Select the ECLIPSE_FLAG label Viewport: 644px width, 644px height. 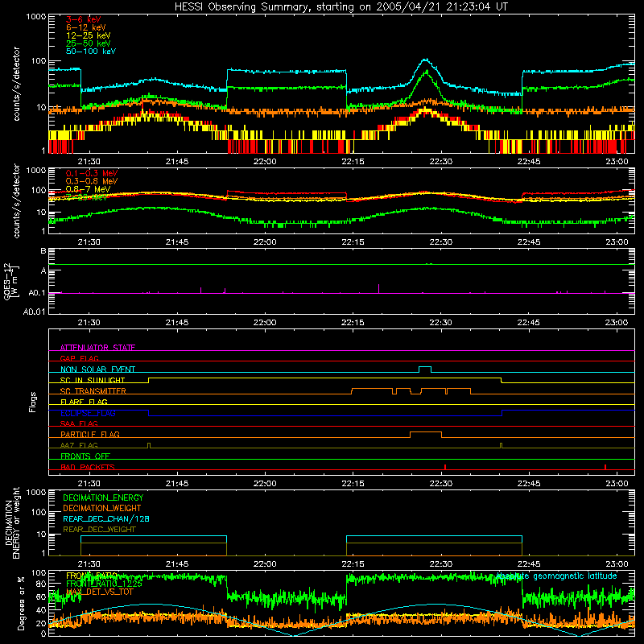click(88, 413)
